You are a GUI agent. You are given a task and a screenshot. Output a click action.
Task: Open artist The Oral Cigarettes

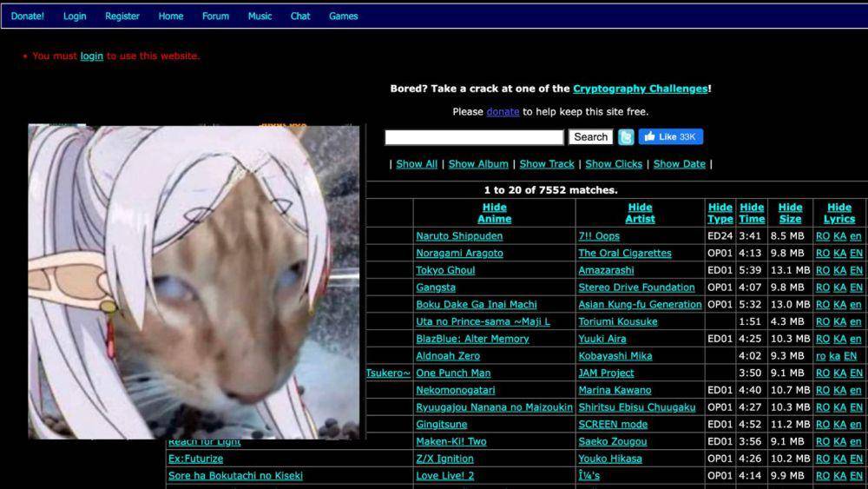625,253
